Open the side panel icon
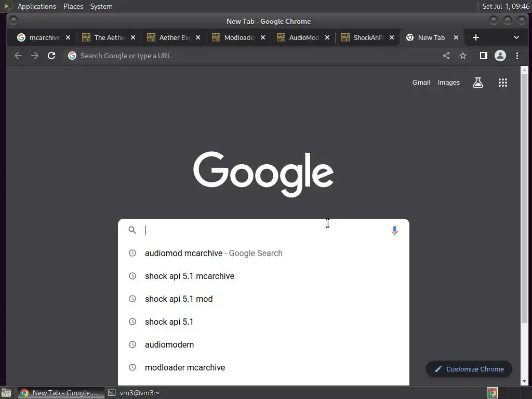Screen dimensions: 532x399 [x=484, y=56]
